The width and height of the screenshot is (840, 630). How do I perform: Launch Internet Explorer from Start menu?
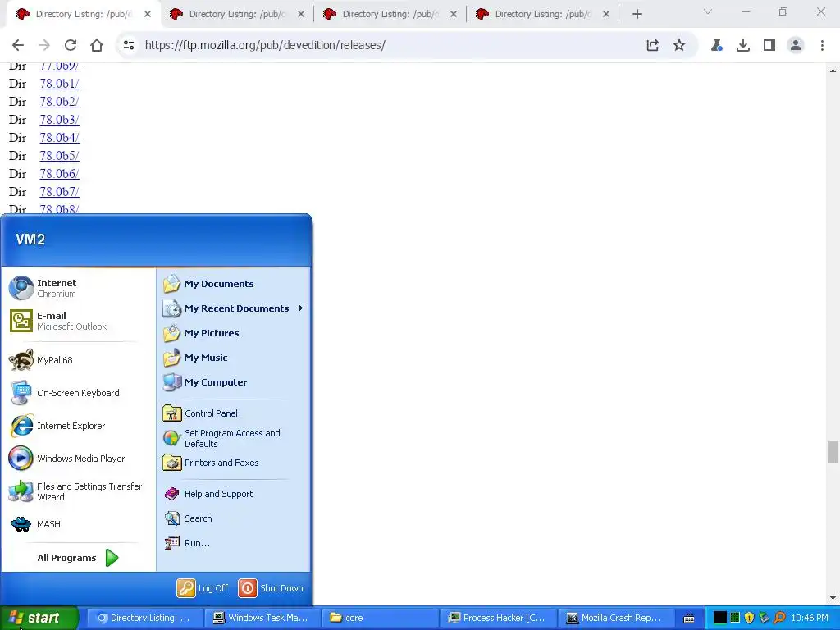click(78, 426)
